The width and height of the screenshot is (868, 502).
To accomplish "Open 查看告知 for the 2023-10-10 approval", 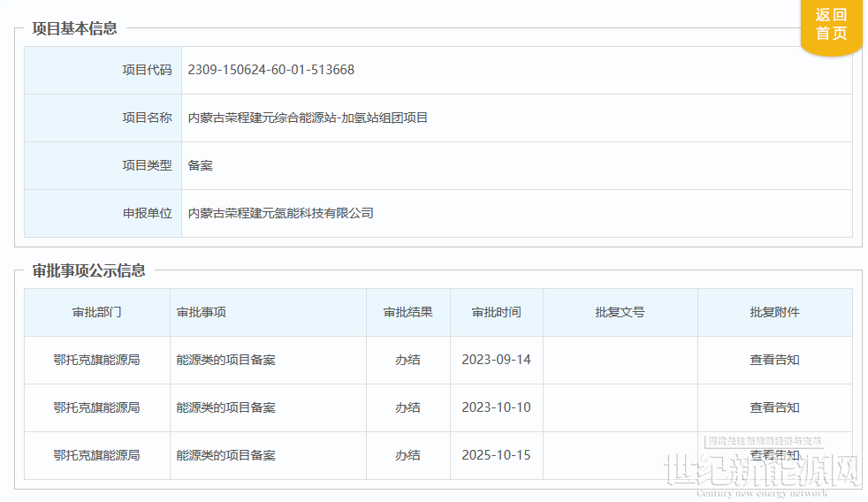I will click(x=774, y=407).
